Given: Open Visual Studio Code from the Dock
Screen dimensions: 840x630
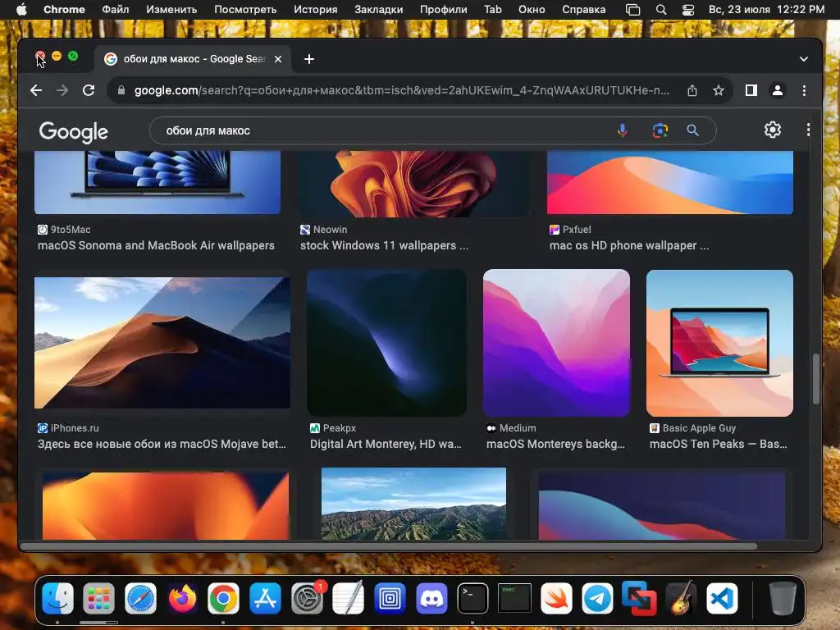Looking at the screenshot, I should click(722, 598).
